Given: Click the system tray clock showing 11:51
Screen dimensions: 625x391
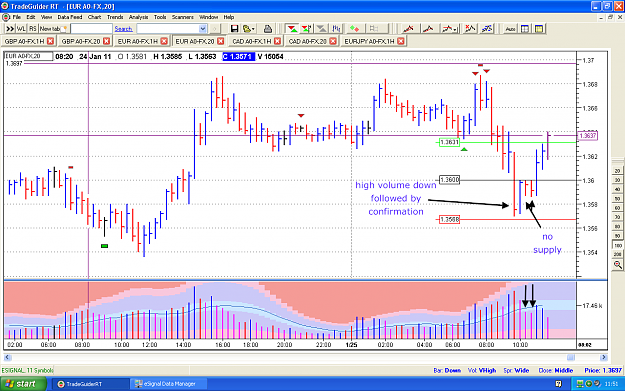Looking at the screenshot, I should [611, 384].
